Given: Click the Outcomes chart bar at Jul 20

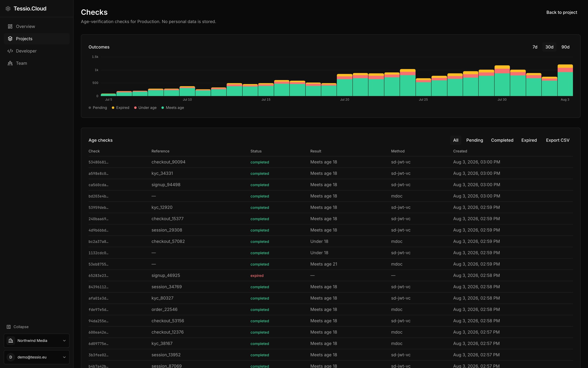Looking at the screenshot, I should [345, 85].
